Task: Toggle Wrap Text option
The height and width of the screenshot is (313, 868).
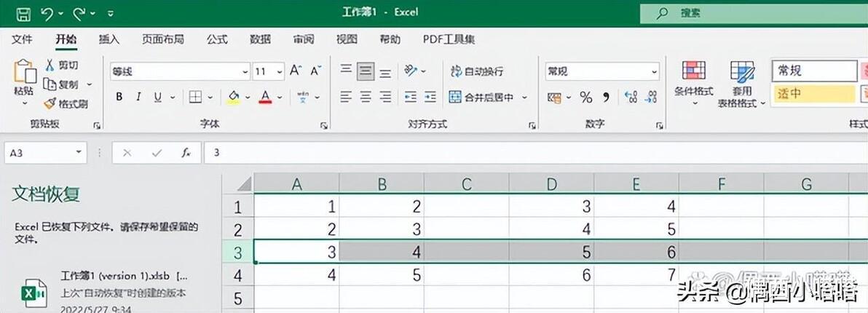Action: coord(477,71)
